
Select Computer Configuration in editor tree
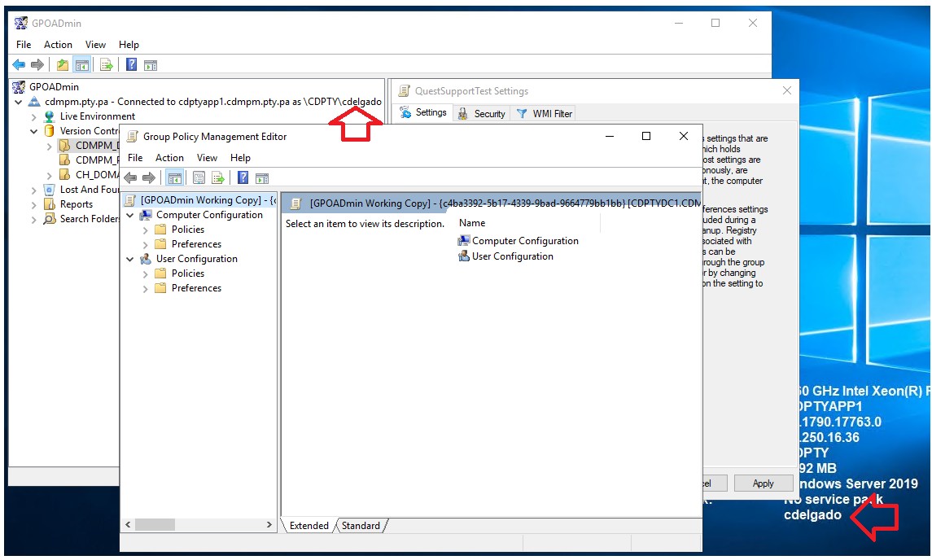(x=209, y=215)
